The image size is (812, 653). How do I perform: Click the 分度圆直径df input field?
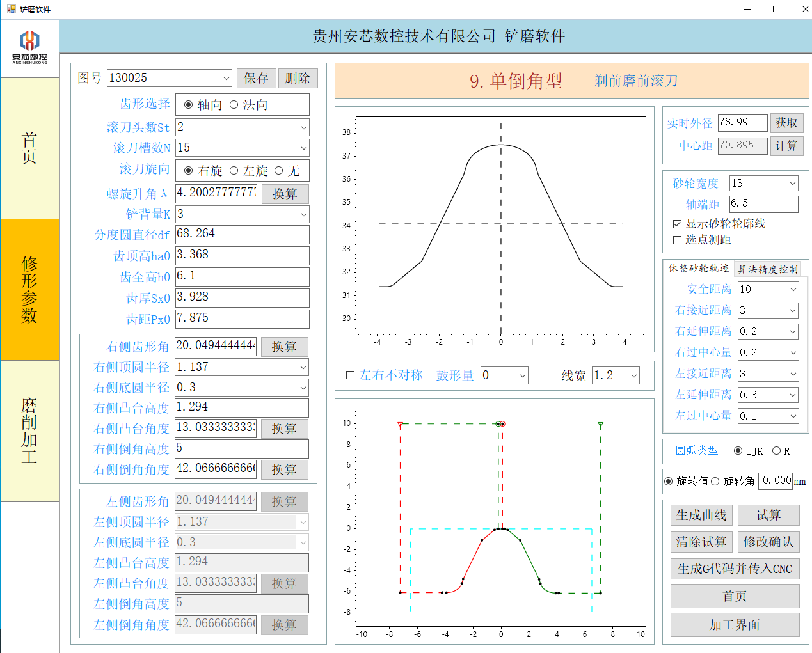[x=242, y=234]
